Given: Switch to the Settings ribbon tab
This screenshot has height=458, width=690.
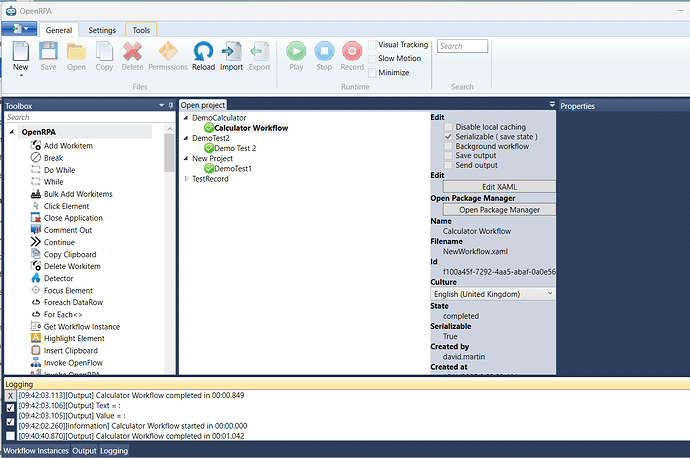Looking at the screenshot, I should (x=101, y=30).
